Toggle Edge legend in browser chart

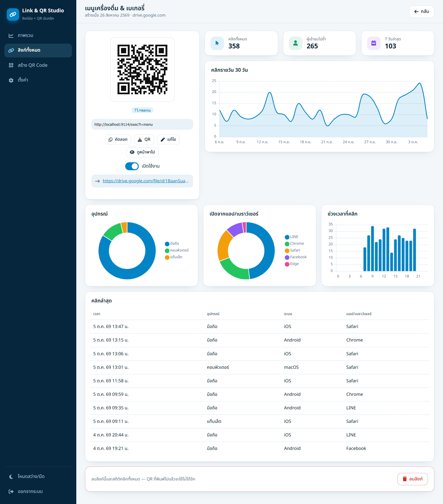292,264
